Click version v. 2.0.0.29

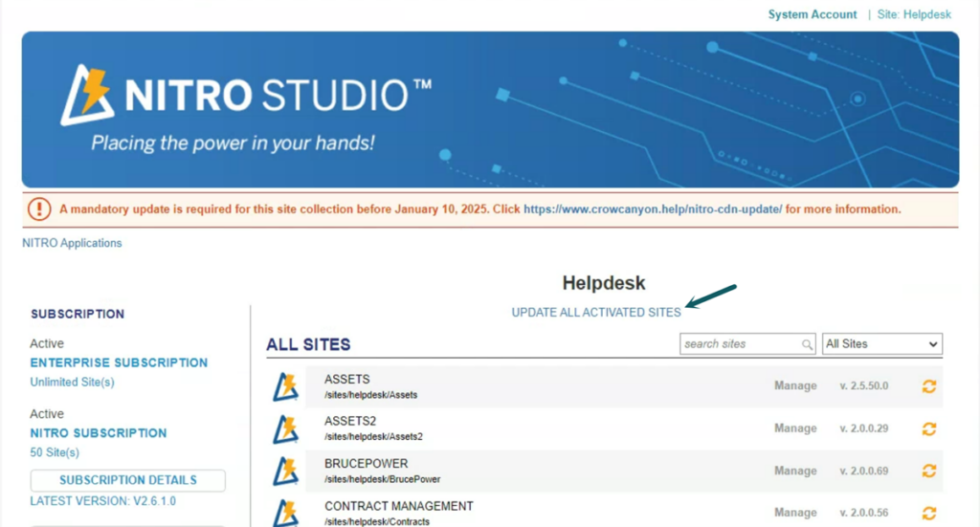[x=864, y=428]
